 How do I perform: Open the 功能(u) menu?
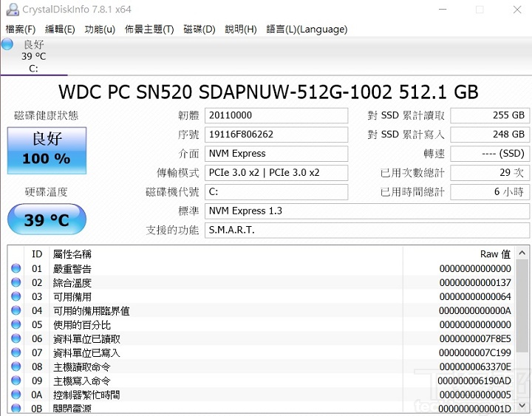[x=100, y=29]
